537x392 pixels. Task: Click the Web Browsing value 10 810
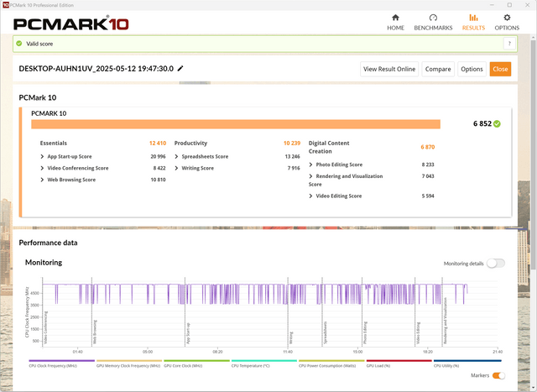[x=158, y=180]
